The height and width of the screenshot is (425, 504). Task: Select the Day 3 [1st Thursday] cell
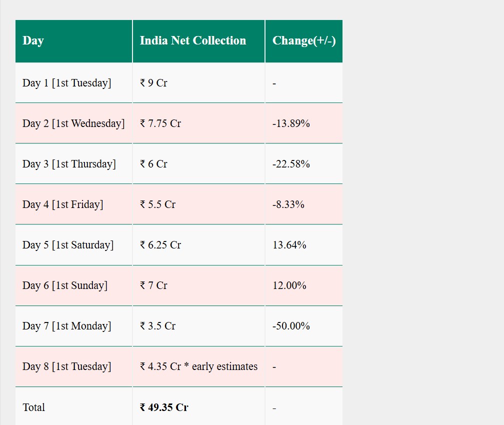pos(69,164)
